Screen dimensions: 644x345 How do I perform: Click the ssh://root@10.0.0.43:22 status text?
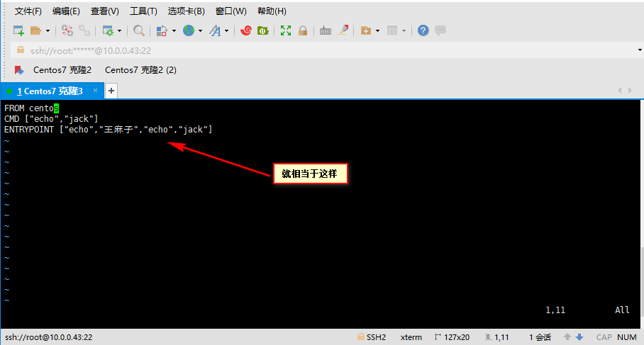[x=48, y=337]
